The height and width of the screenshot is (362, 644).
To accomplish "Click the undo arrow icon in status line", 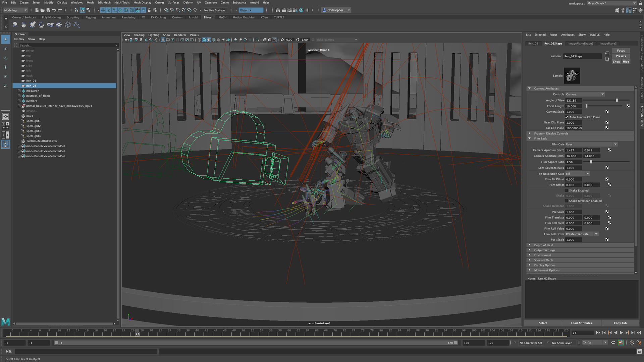I will (x=54, y=10).
